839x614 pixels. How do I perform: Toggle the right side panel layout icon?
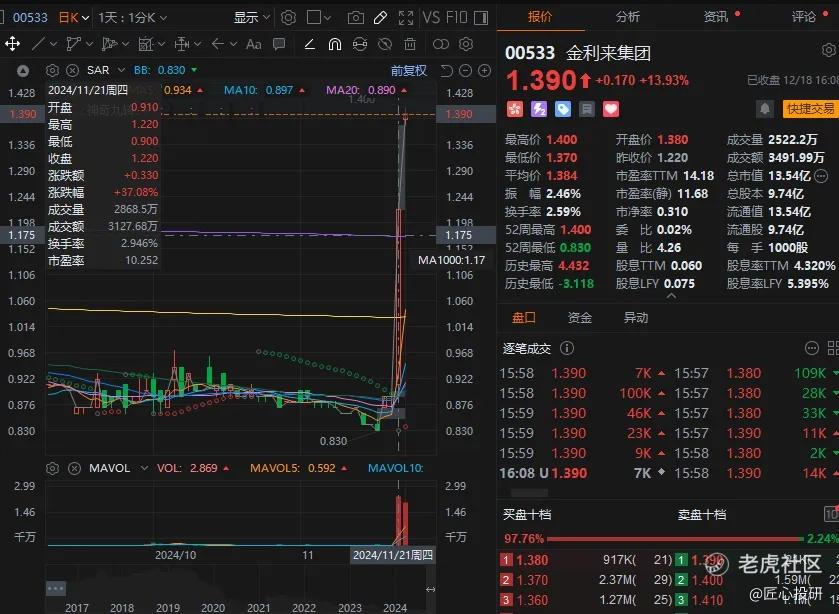[x=481, y=18]
